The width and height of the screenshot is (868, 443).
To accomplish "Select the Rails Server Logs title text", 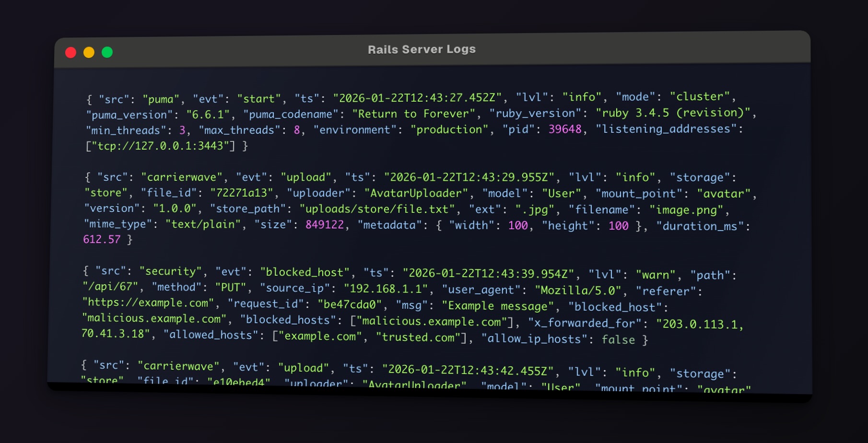I will 422,49.
